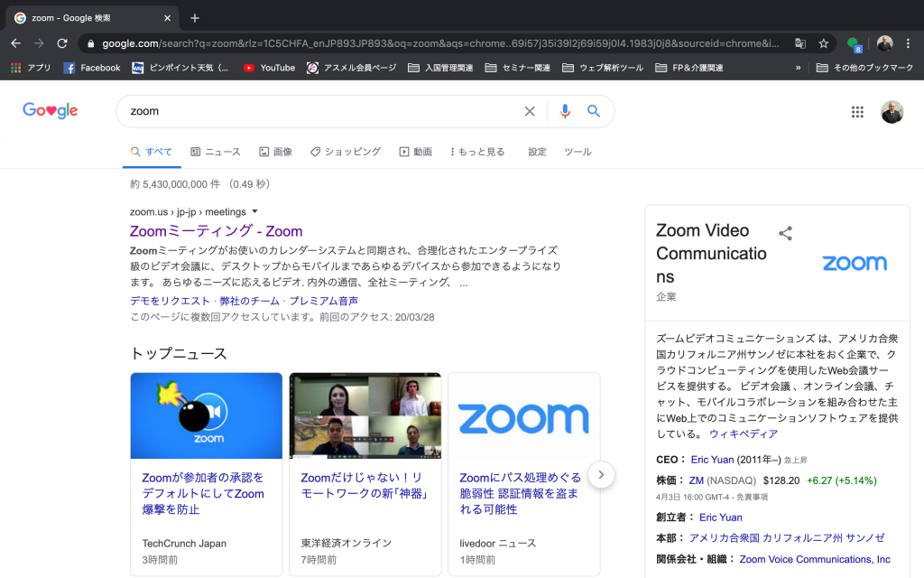Start voice search with microphone icon
924x578 pixels.
click(565, 111)
